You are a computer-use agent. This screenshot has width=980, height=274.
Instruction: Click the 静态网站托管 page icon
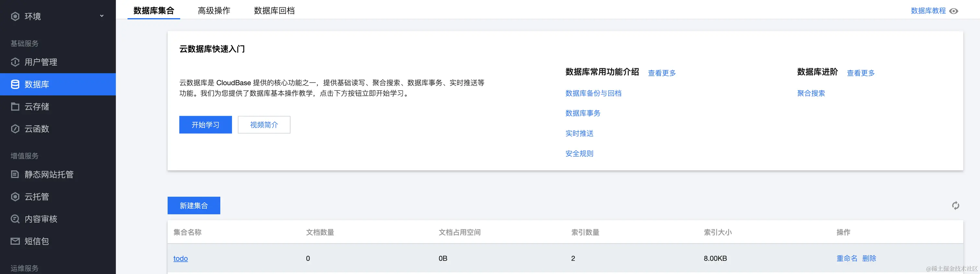[15, 174]
